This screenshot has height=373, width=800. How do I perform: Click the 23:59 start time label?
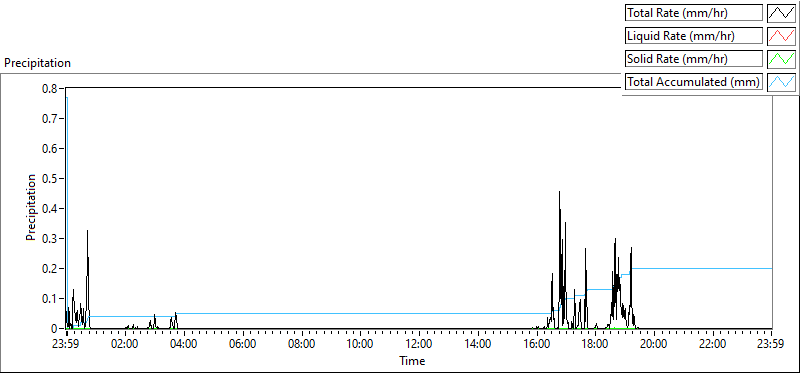(x=66, y=343)
